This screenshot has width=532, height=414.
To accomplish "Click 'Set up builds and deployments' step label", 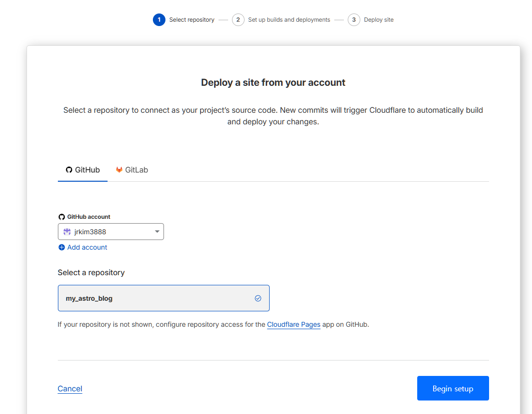I will tap(289, 20).
